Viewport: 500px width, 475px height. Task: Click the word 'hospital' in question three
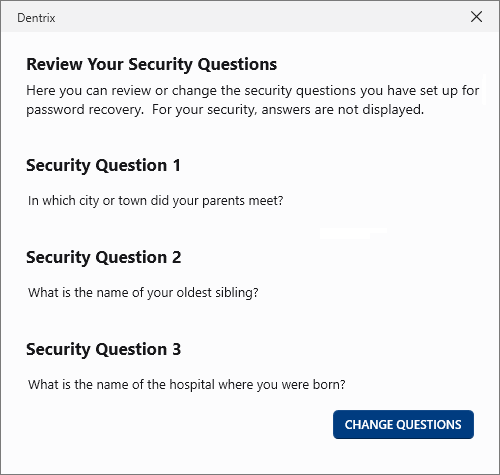(192, 385)
